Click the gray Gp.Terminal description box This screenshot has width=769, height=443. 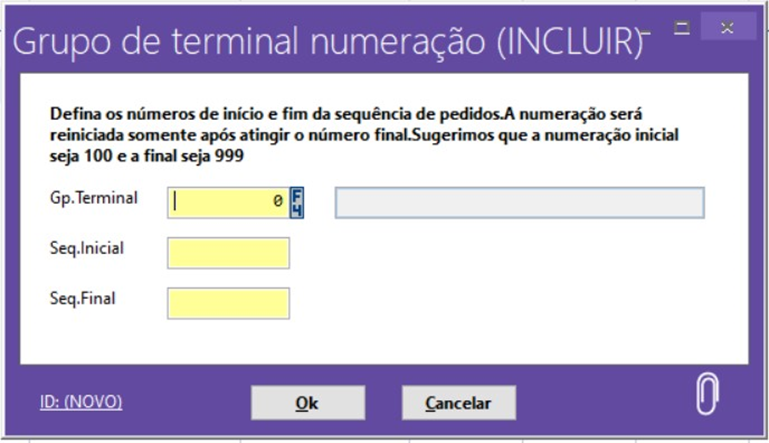coord(519,202)
